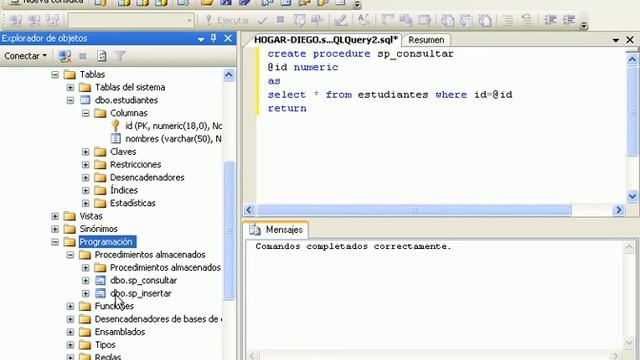Click the uncomment lines icon
Viewport: 640px width, 360px height.
pyautogui.click(x=527, y=20)
